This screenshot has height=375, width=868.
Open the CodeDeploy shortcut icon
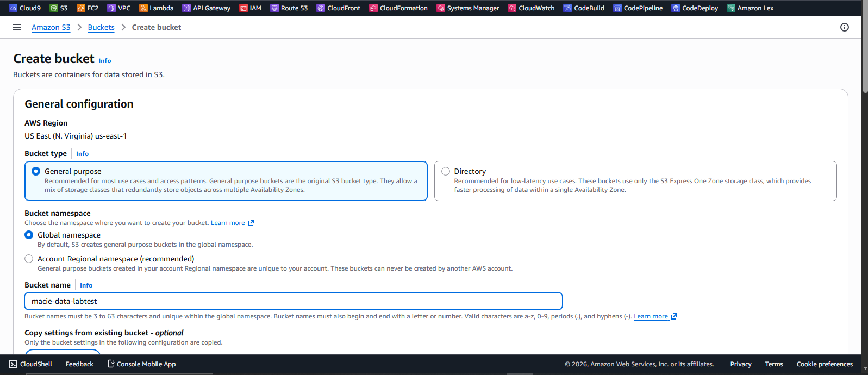coord(676,8)
